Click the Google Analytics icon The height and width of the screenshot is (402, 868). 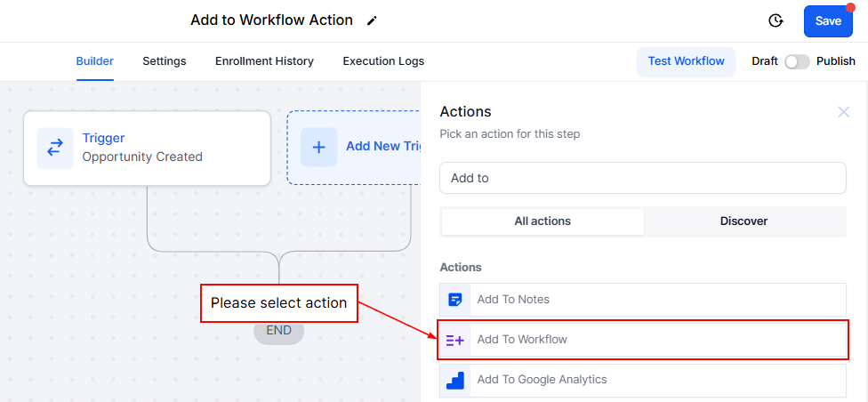[455, 380]
